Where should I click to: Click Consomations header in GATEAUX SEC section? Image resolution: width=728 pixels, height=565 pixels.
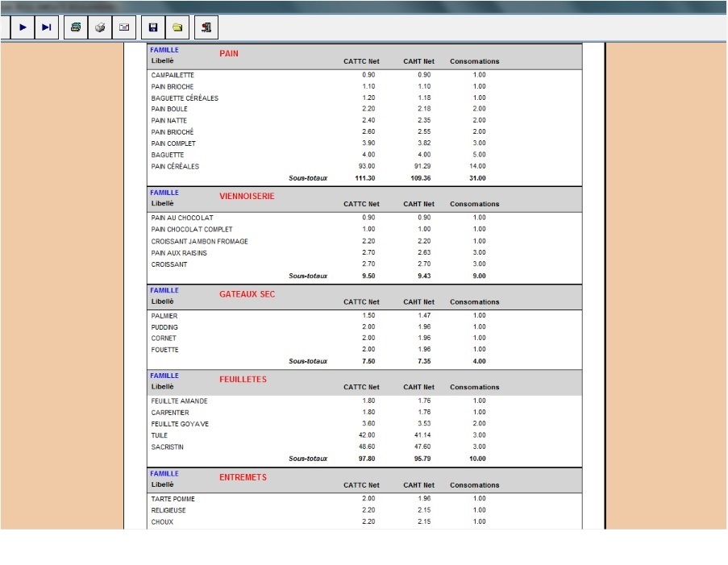point(475,301)
